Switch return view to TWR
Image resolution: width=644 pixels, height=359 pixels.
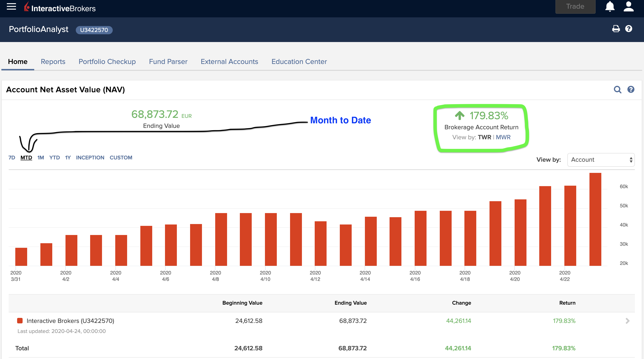click(484, 137)
